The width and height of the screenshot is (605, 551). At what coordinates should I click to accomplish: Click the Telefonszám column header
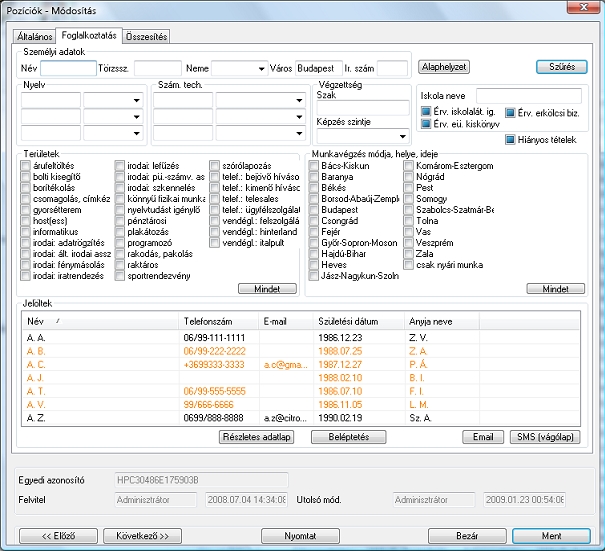point(218,321)
